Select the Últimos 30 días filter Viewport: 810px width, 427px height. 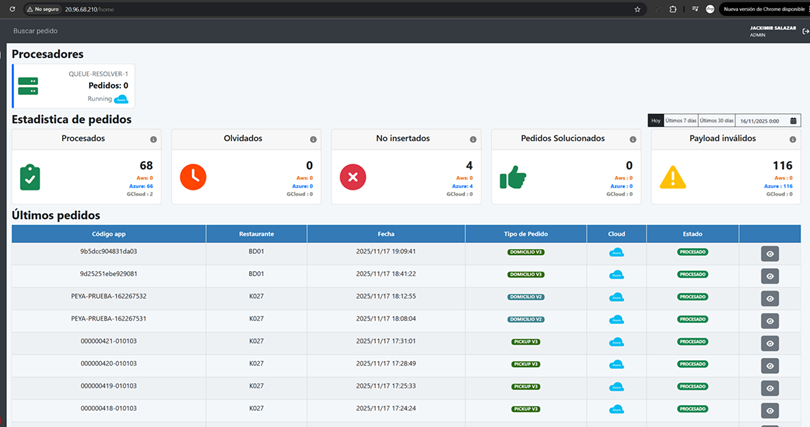pos(716,120)
